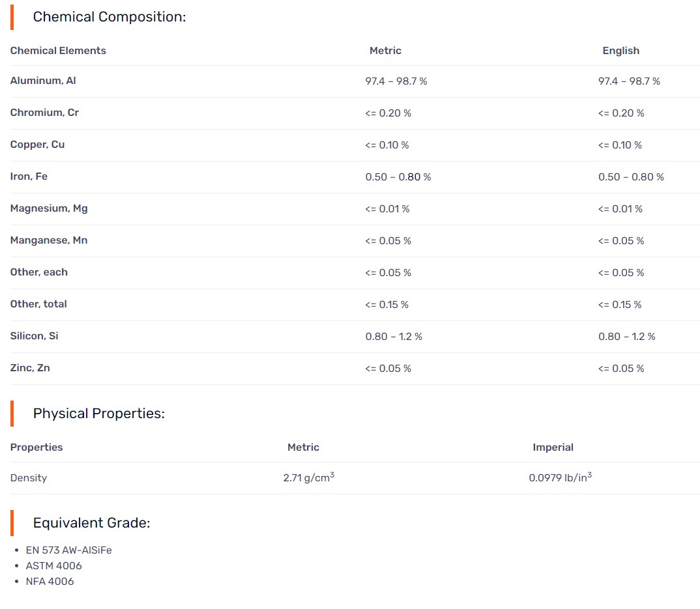Click the Manganese, Mn row label
Image resolution: width=700 pixels, height=609 pixels.
tap(49, 240)
